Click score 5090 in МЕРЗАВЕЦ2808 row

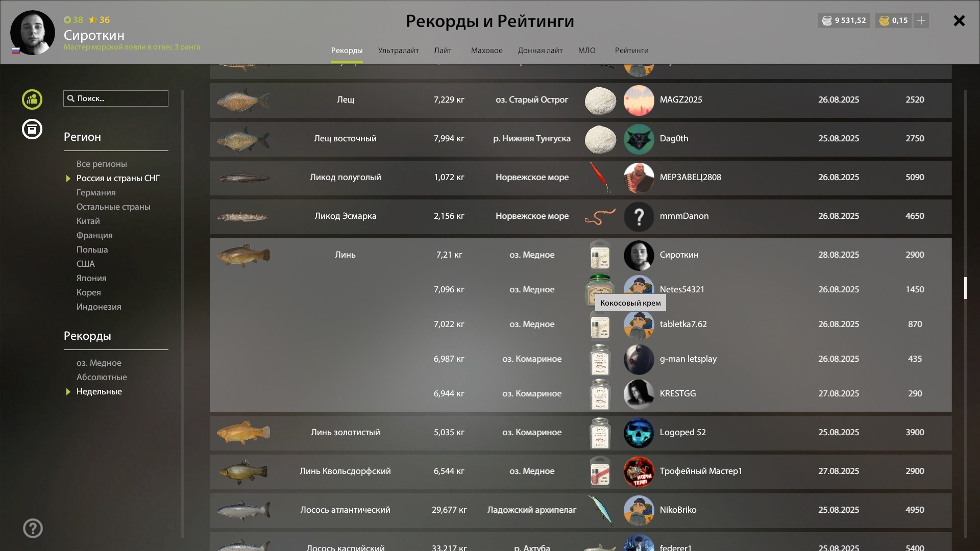(x=915, y=177)
